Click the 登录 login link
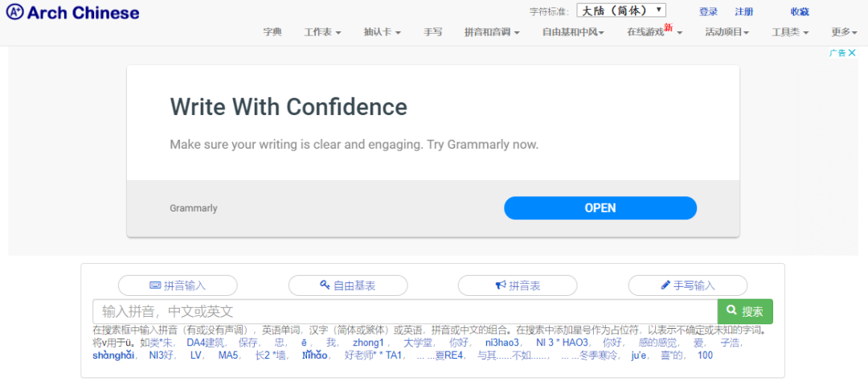868x390 pixels. click(x=708, y=11)
